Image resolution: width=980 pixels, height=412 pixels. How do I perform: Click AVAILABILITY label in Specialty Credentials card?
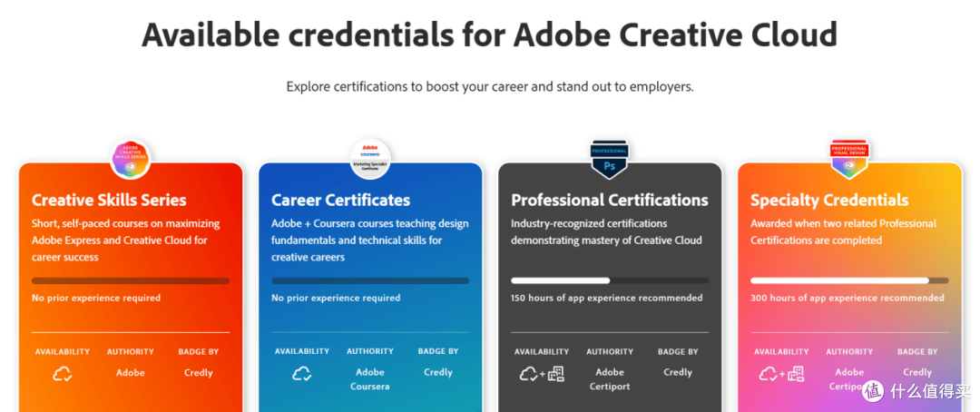click(x=781, y=352)
